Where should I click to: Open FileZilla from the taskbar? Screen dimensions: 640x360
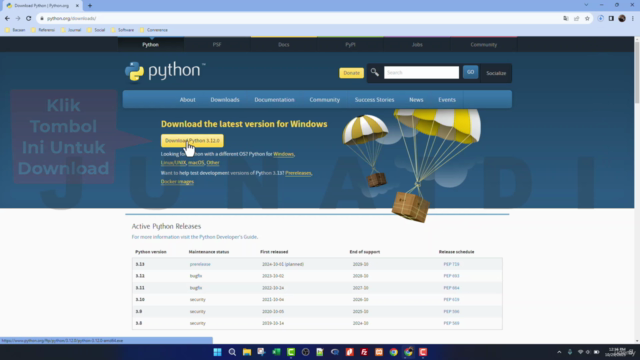364,352
